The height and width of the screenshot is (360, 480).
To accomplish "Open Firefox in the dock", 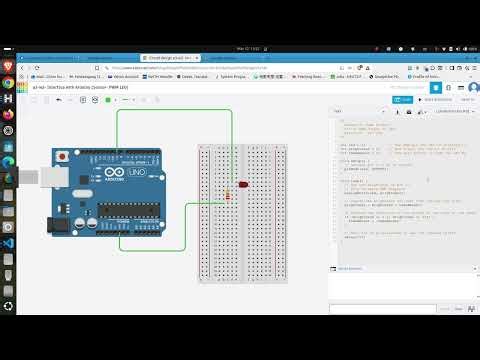I will [8, 114].
